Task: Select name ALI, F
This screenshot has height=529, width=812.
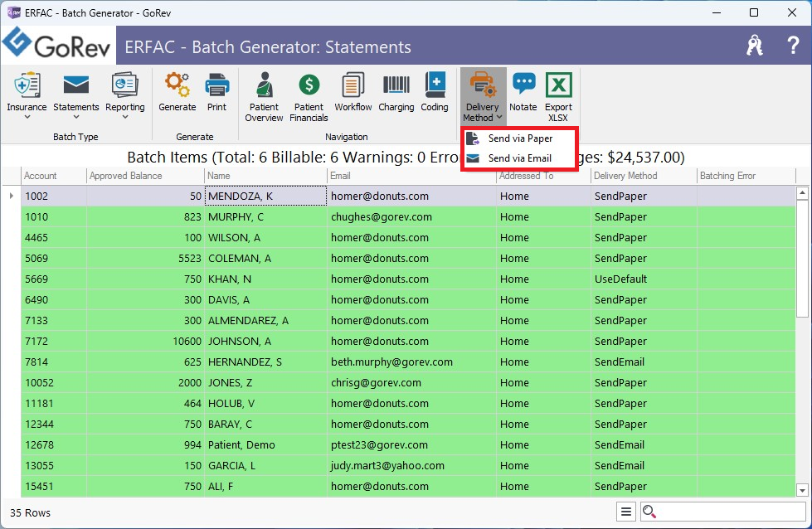Action: [x=220, y=486]
